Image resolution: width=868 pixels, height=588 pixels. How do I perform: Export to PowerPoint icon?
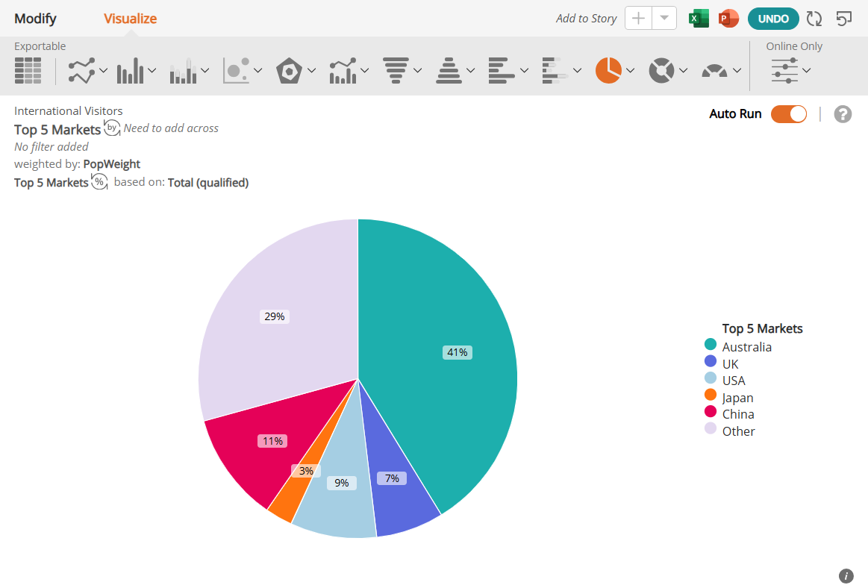click(728, 18)
